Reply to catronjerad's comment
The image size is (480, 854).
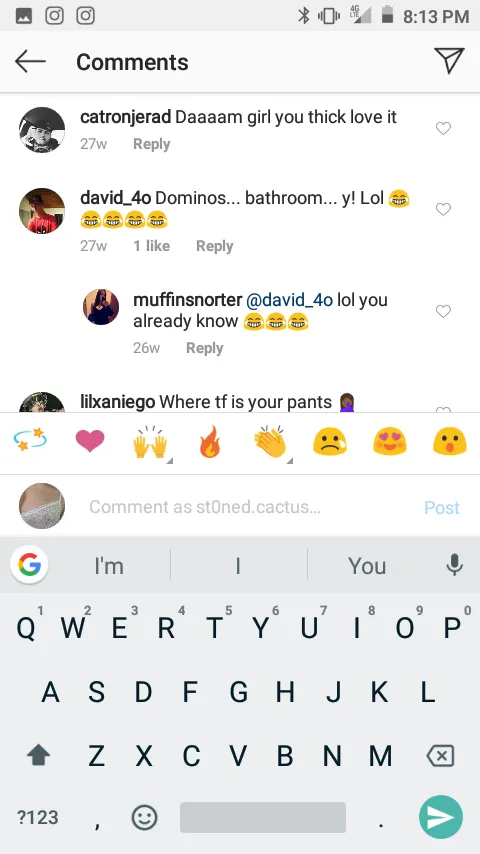coord(151,144)
